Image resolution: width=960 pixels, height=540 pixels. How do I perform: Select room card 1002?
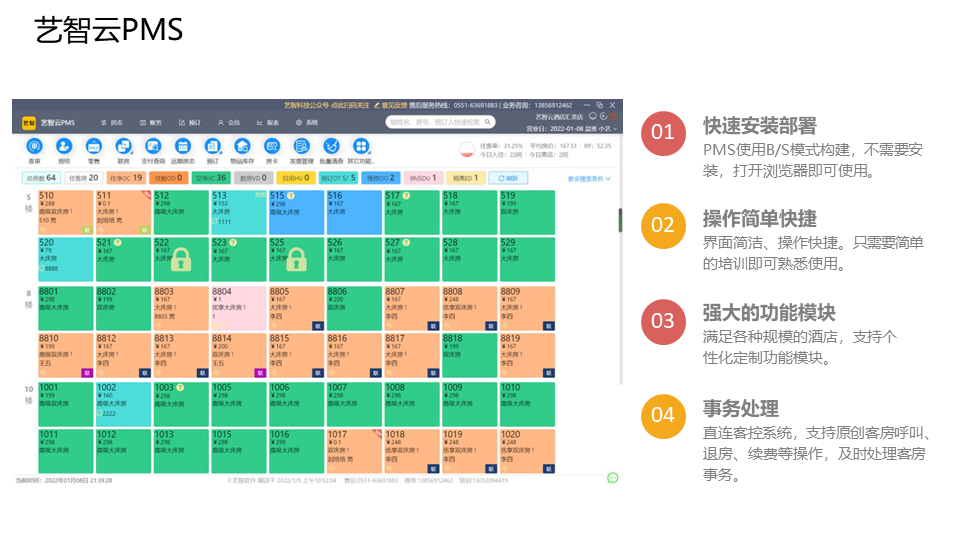pyautogui.click(x=123, y=404)
